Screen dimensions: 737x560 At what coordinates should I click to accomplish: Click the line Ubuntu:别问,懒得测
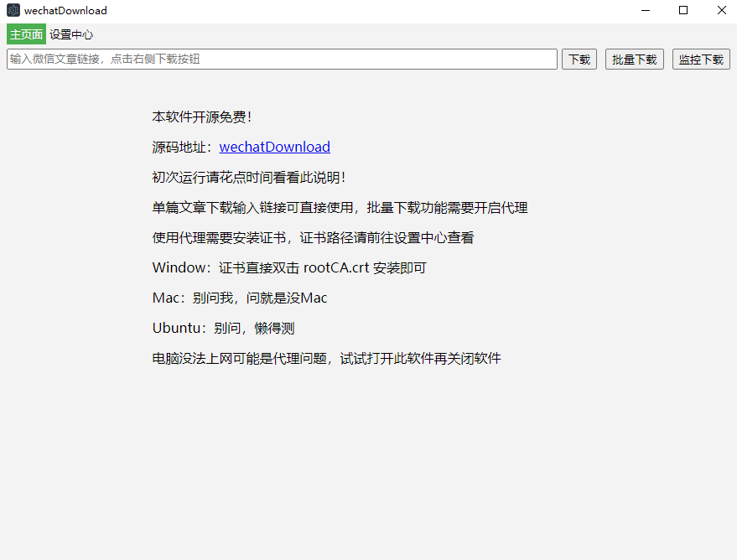point(223,328)
